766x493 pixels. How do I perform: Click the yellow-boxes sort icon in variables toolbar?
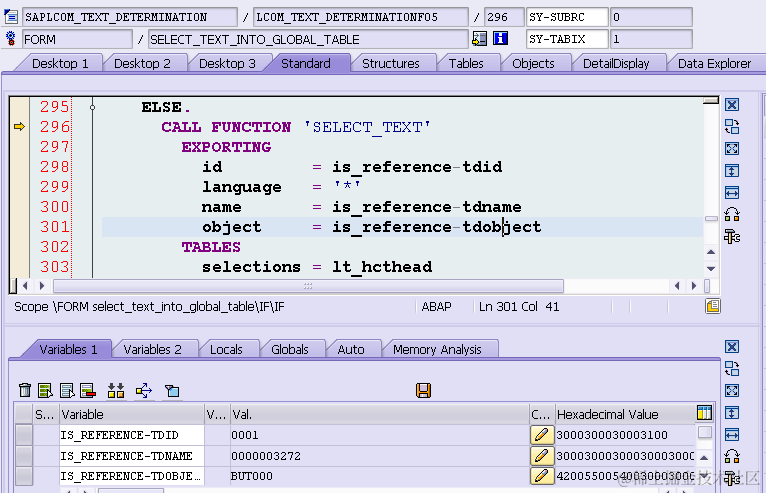tap(116, 390)
